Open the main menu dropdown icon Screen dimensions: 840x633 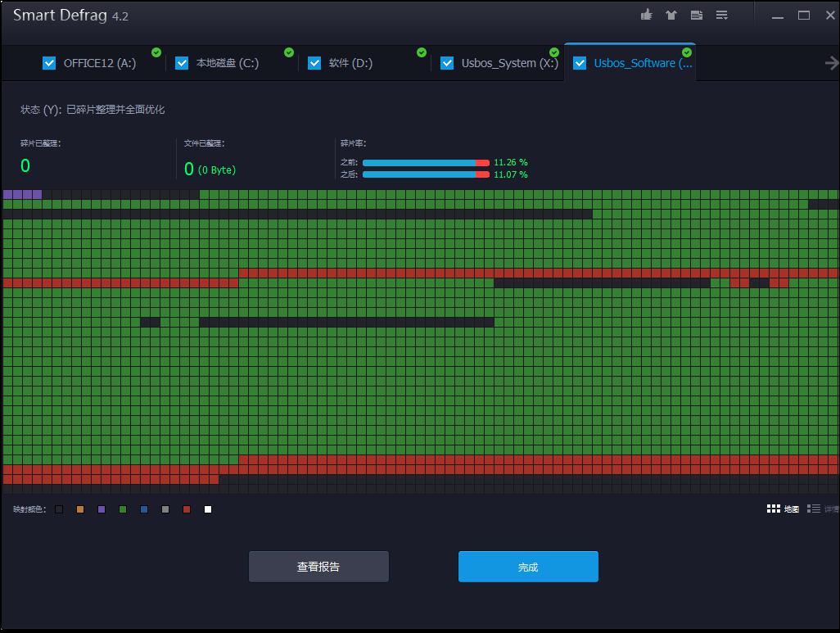pyautogui.click(x=722, y=15)
